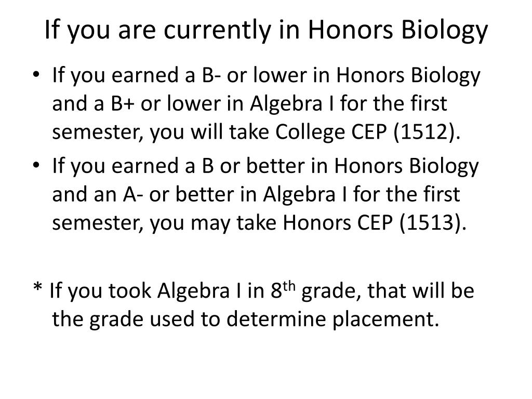This screenshot has height=399, width=532.
Task: Click the superscript "th" after the 8
Action: coord(289,287)
